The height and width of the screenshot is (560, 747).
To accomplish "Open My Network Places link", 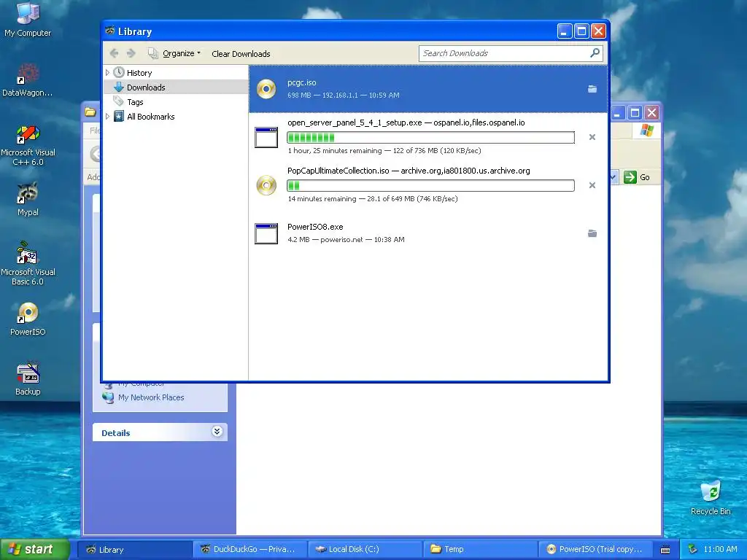I will coord(150,397).
